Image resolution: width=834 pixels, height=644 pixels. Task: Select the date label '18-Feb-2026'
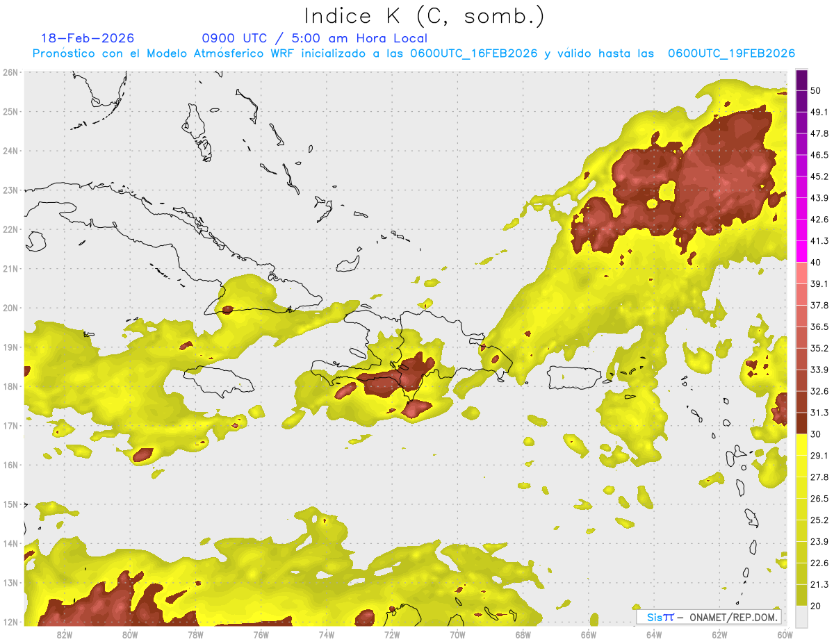pos(88,38)
